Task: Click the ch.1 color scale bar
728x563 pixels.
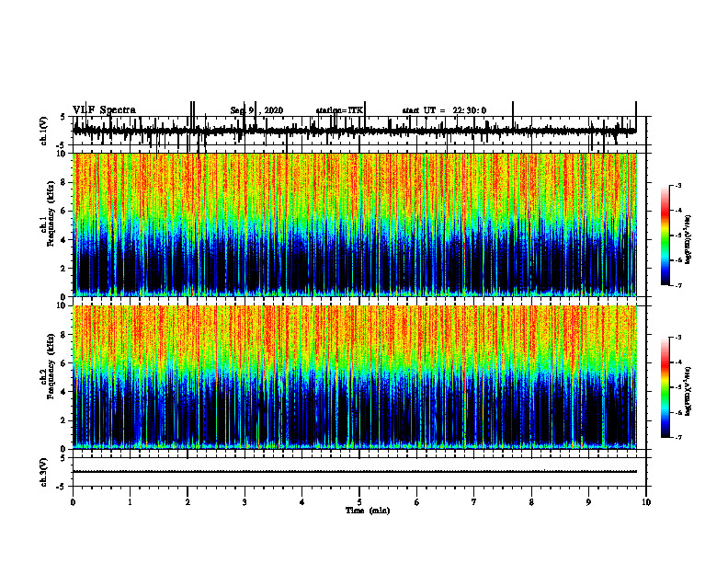Action: click(665, 236)
